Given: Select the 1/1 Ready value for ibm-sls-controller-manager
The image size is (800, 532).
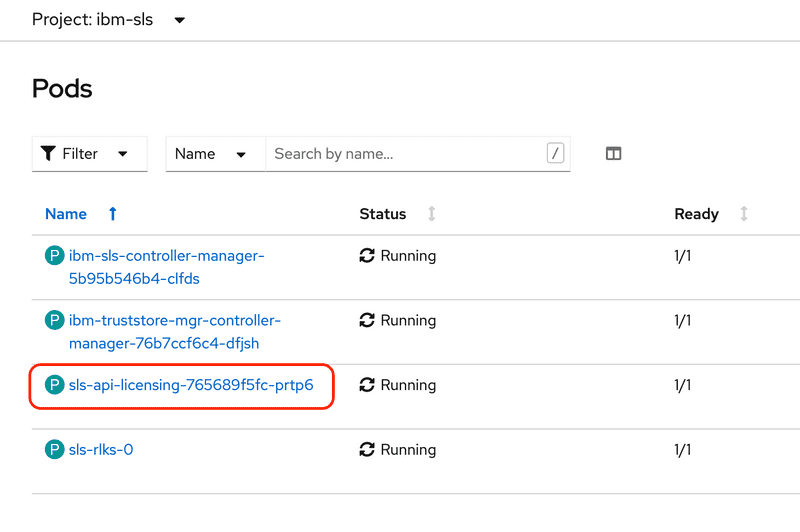Looking at the screenshot, I should [682, 256].
